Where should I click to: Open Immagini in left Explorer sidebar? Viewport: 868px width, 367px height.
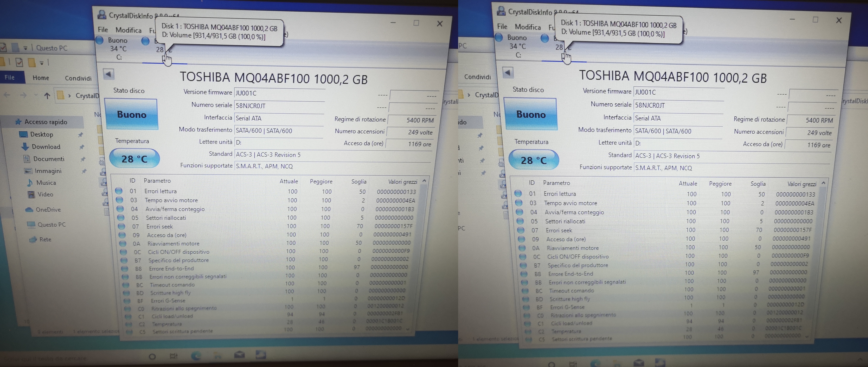click(43, 171)
